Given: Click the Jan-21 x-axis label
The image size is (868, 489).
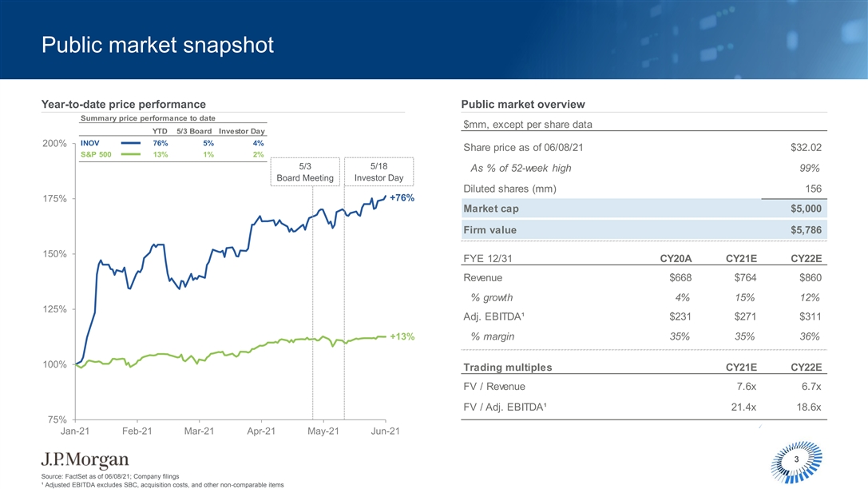Looking at the screenshot, I should [x=75, y=431].
